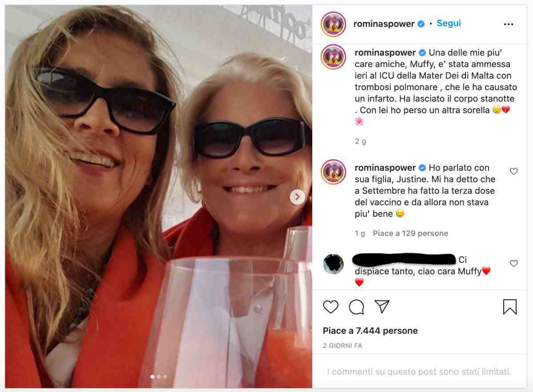Like the post with the heart icon

point(330,307)
